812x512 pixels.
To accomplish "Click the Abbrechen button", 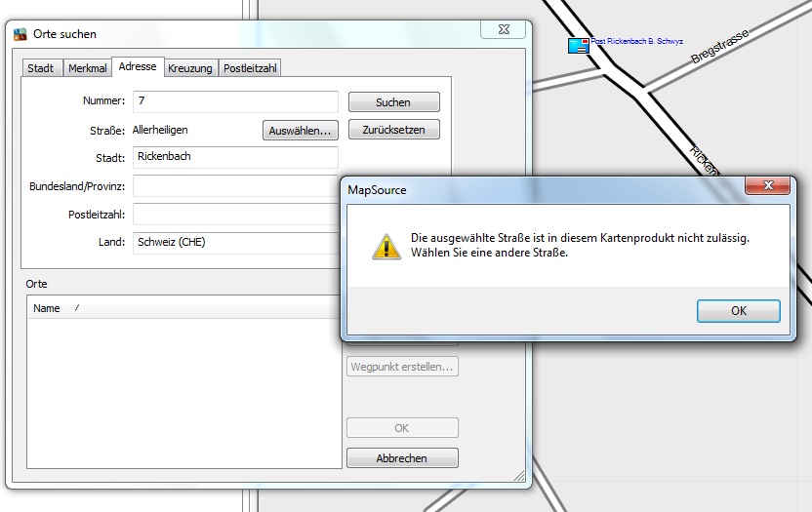I will click(402, 458).
